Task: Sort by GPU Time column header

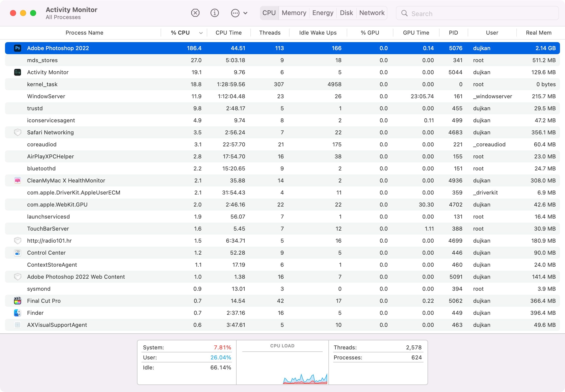Action: 416,33
